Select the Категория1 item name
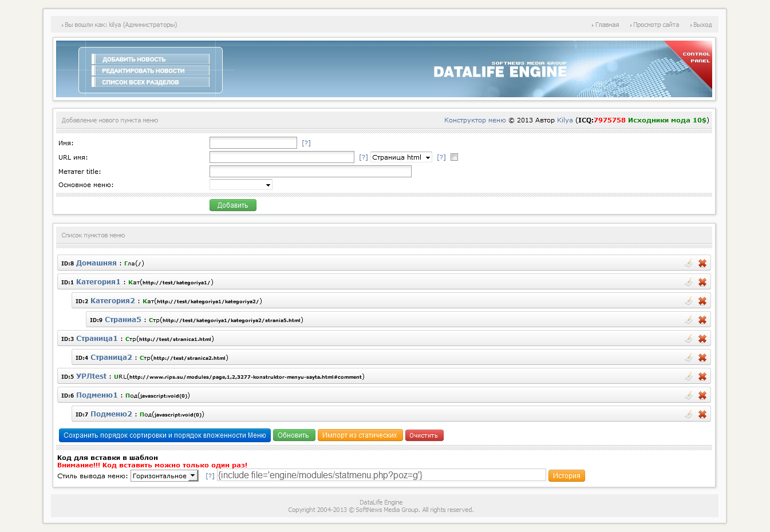The width and height of the screenshot is (770, 532). [98, 282]
